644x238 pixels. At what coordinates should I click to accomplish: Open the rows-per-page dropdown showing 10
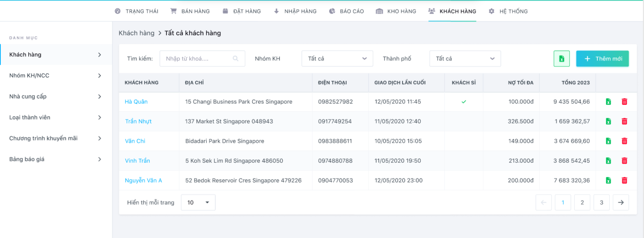pos(198,203)
